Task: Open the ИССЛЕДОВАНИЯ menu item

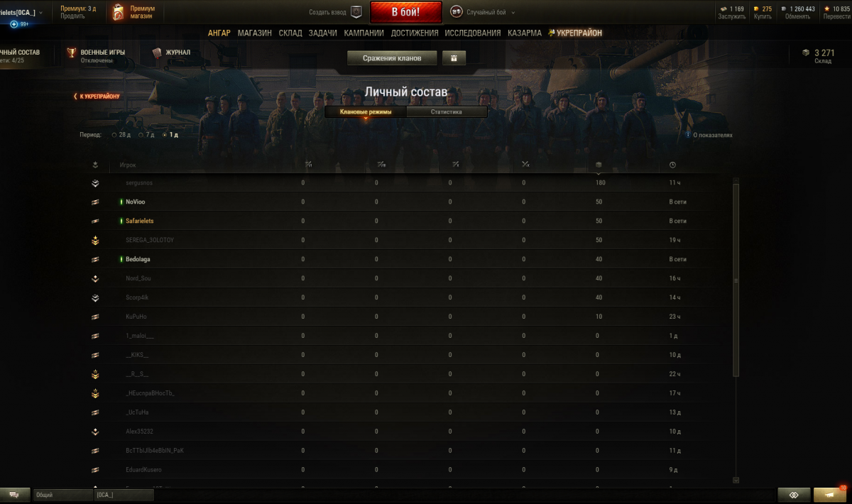Action: [x=473, y=33]
